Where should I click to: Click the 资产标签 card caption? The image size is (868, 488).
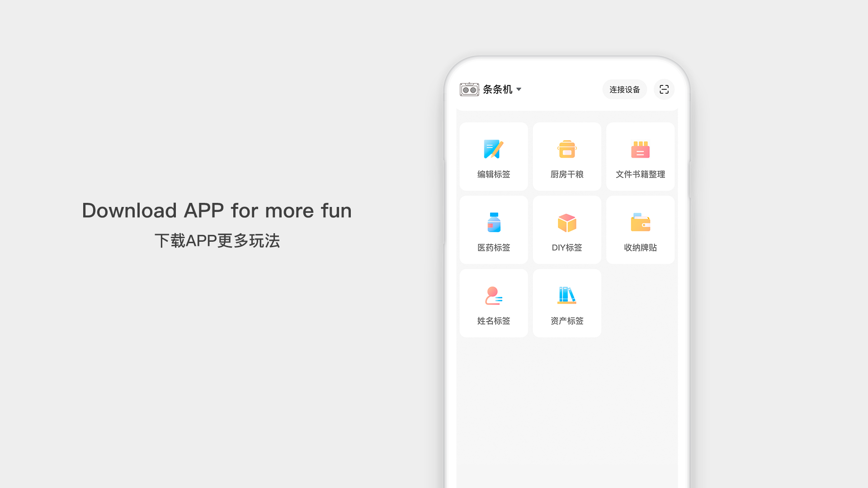pyautogui.click(x=567, y=321)
